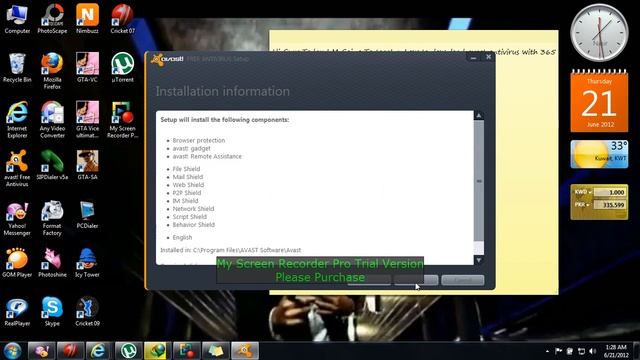Click the 'File Shield' component text
The width and height of the screenshot is (640, 360).
coord(186,169)
